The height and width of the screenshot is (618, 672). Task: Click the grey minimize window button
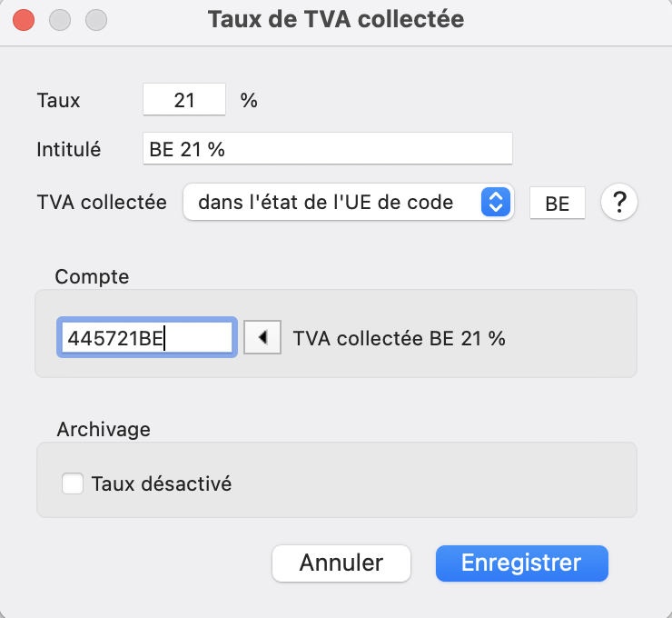click(60, 20)
